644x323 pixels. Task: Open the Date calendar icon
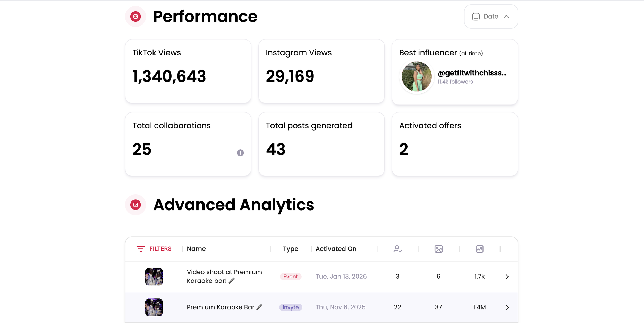point(476,16)
